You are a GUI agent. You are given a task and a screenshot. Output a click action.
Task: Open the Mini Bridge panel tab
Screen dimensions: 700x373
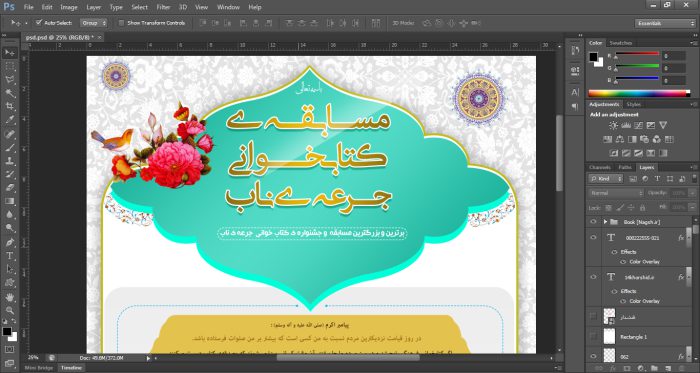pyautogui.click(x=38, y=368)
